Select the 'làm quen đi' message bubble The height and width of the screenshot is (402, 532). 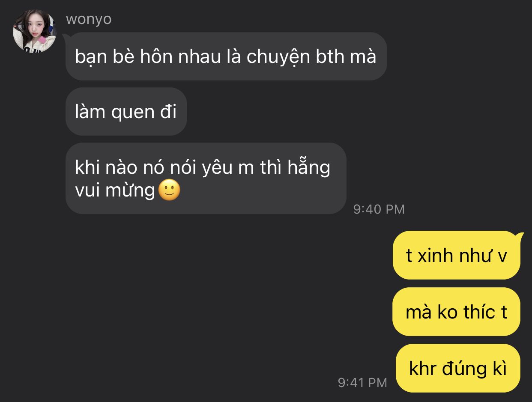126,112
